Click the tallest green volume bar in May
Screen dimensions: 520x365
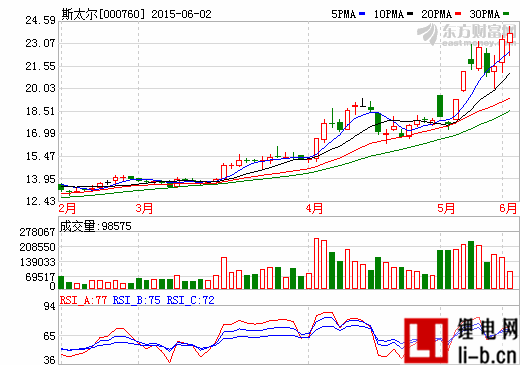[x=471, y=265]
